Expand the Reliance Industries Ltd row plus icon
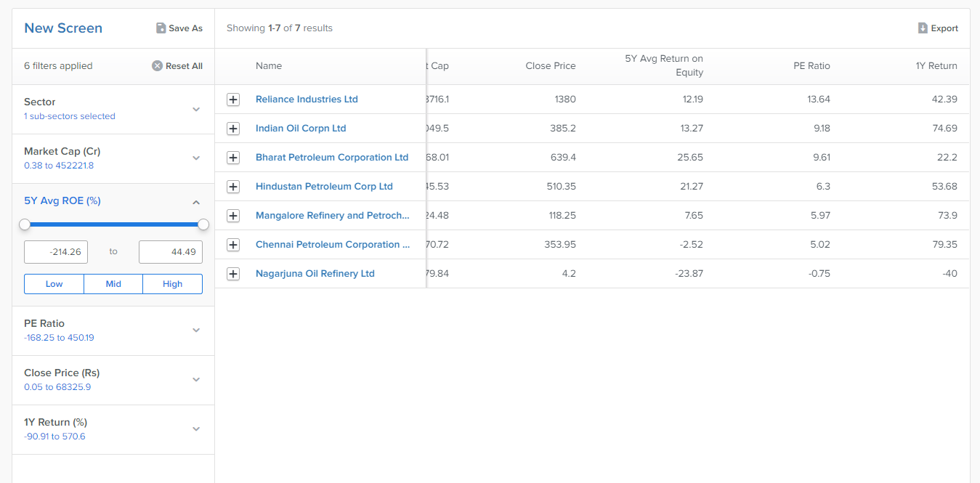This screenshot has width=980, height=483. (233, 100)
